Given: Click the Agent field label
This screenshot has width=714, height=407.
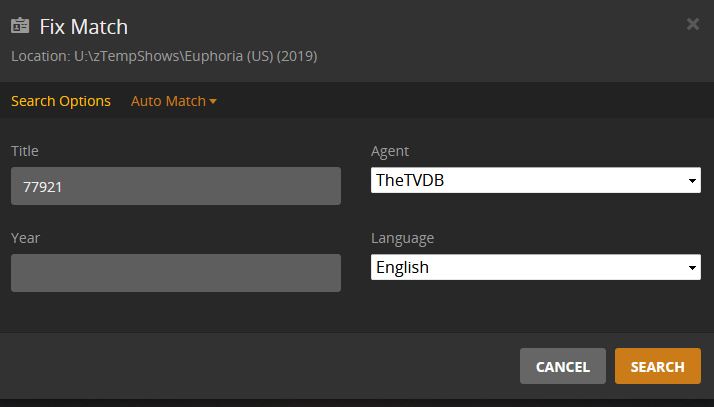Looking at the screenshot, I should click(390, 151).
